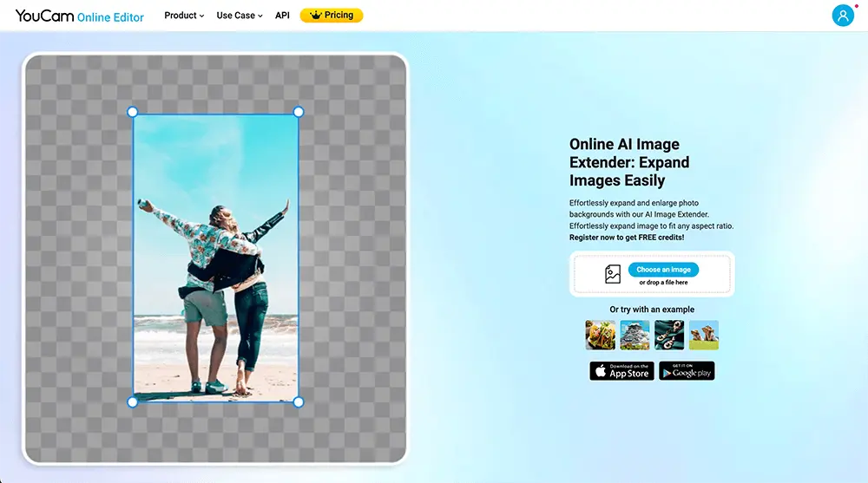The height and width of the screenshot is (483, 868).
Task: Open the user account profile icon
Action: [843, 16]
